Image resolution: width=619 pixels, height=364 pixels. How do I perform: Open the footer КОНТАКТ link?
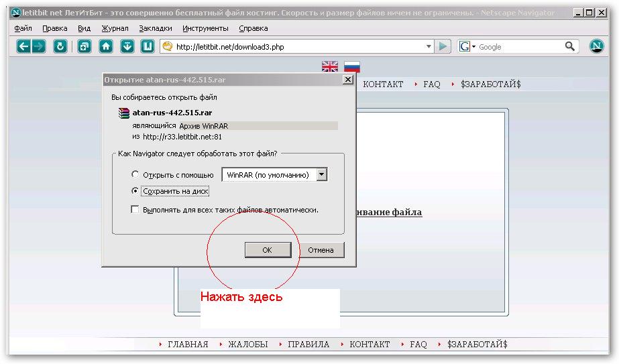pyautogui.click(x=370, y=345)
